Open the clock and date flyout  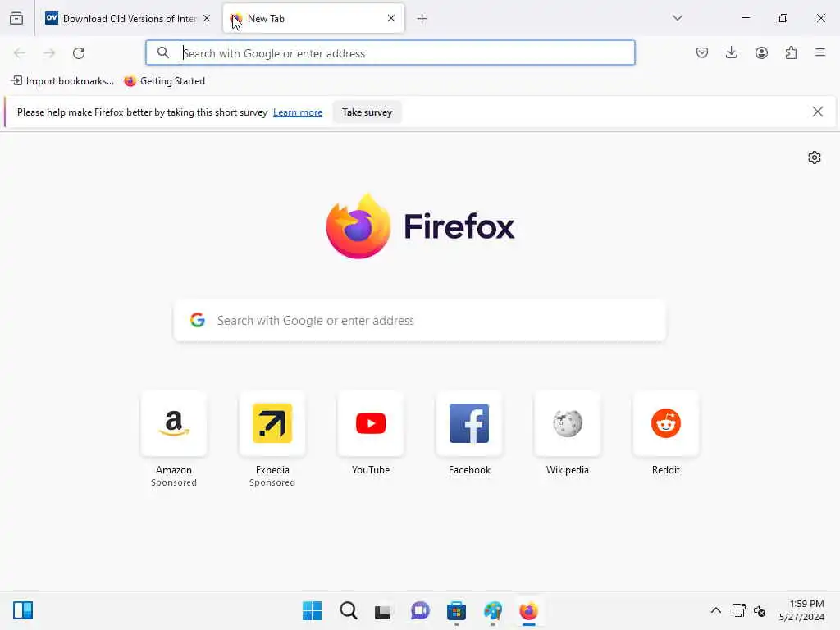(x=801, y=610)
